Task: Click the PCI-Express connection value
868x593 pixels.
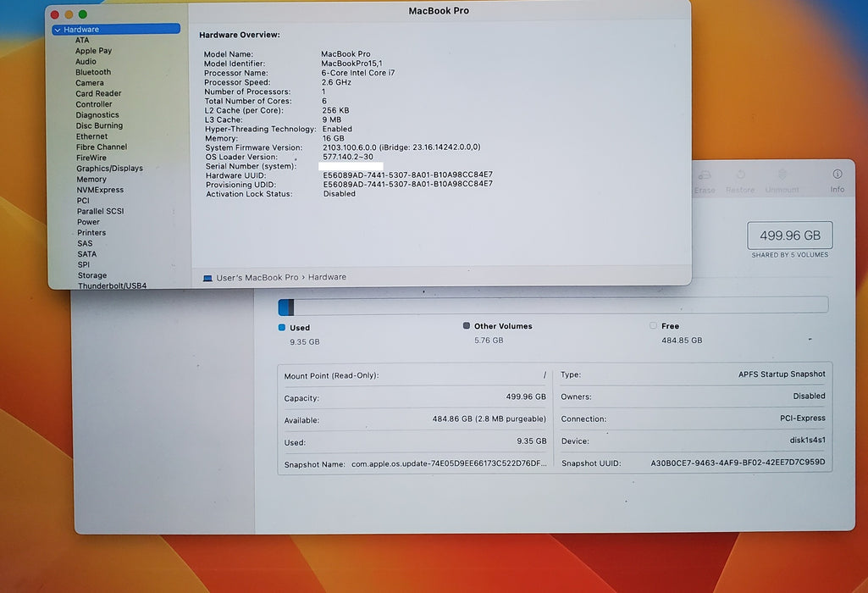Action: click(803, 418)
